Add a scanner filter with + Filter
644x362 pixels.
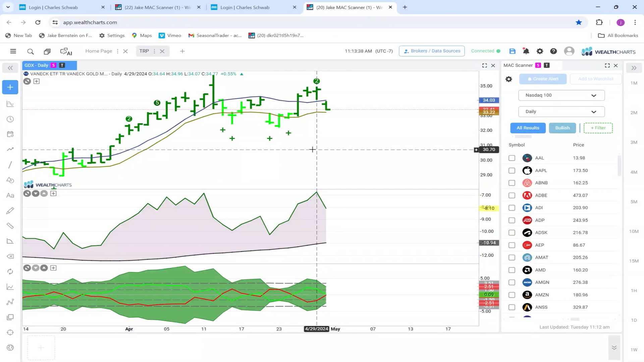pos(598,128)
